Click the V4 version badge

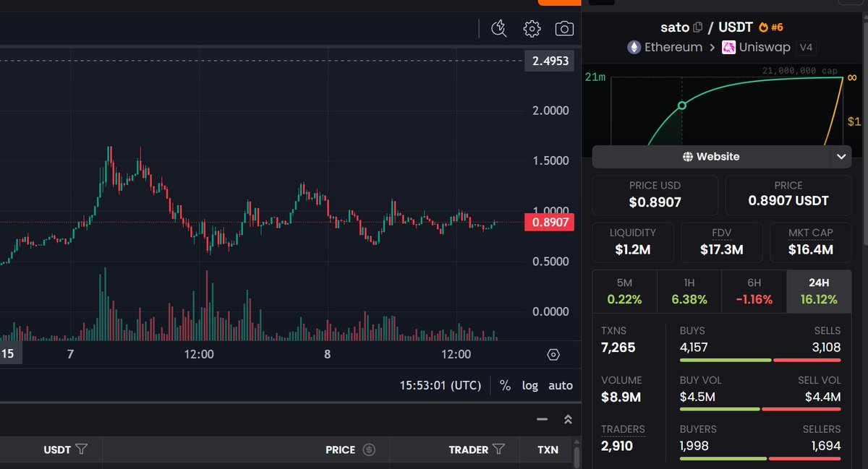[x=807, y=48]
